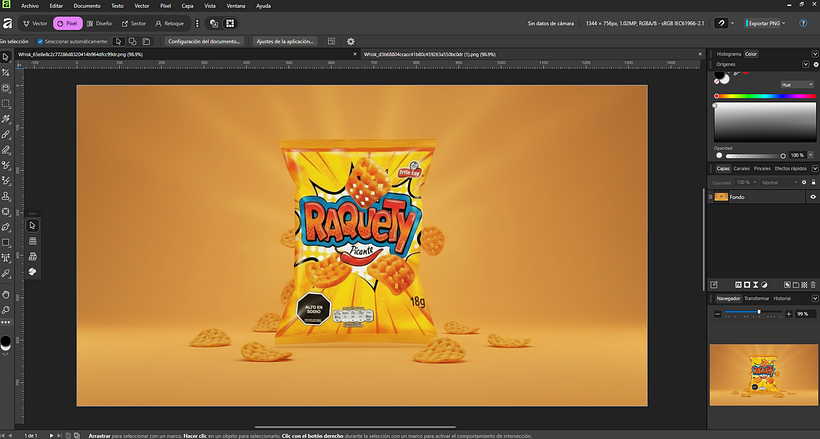
Task: Click the live filters hourglass icon
Action: click(755, 285)
